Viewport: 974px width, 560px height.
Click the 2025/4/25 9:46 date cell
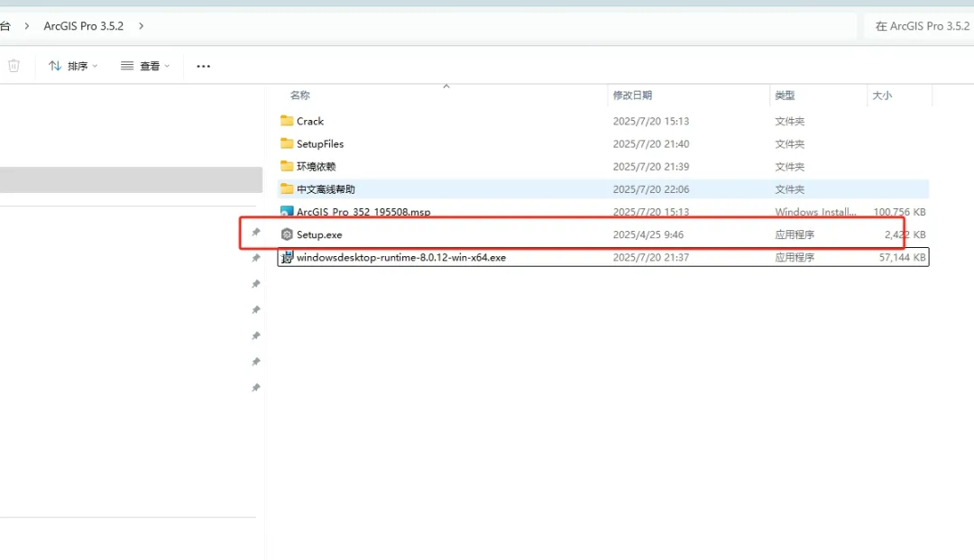point(648,234)
